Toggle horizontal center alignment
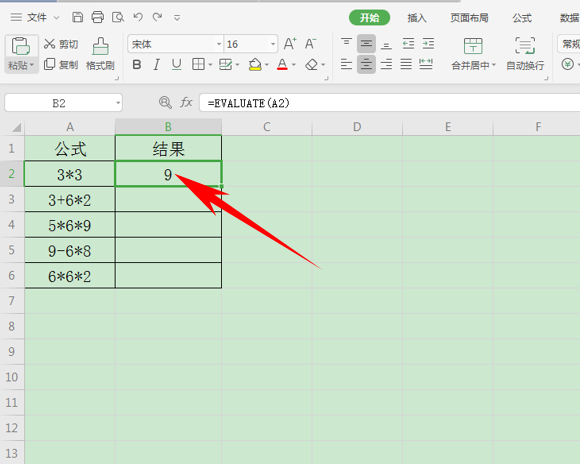 pos(366,64)
